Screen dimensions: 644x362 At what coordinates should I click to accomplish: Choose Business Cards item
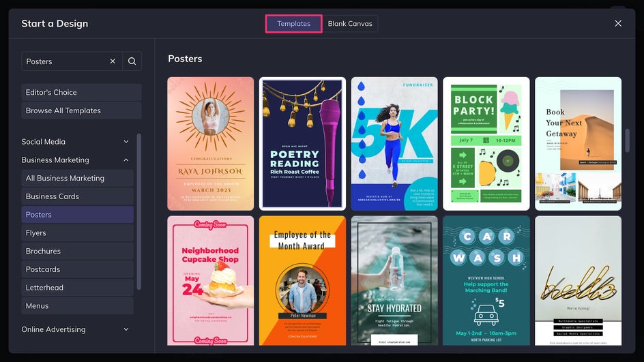click(x=77, y=196)
